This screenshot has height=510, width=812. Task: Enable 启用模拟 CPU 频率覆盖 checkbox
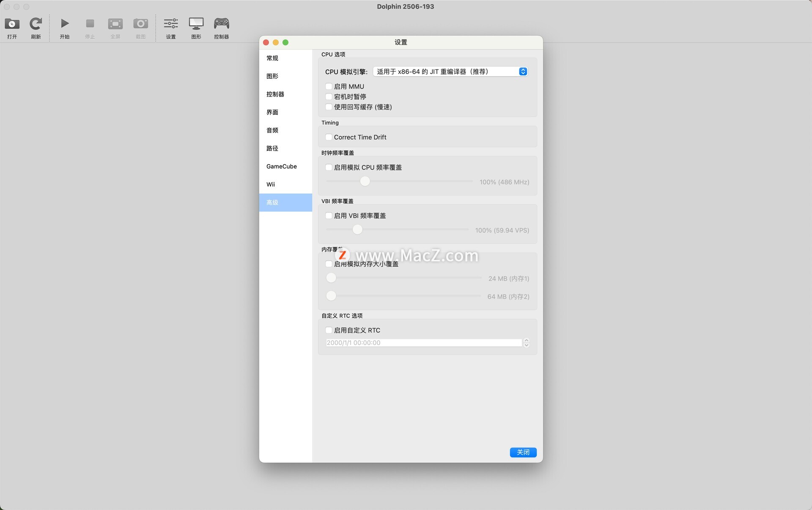pyautogui.click(x=329, y=167)
